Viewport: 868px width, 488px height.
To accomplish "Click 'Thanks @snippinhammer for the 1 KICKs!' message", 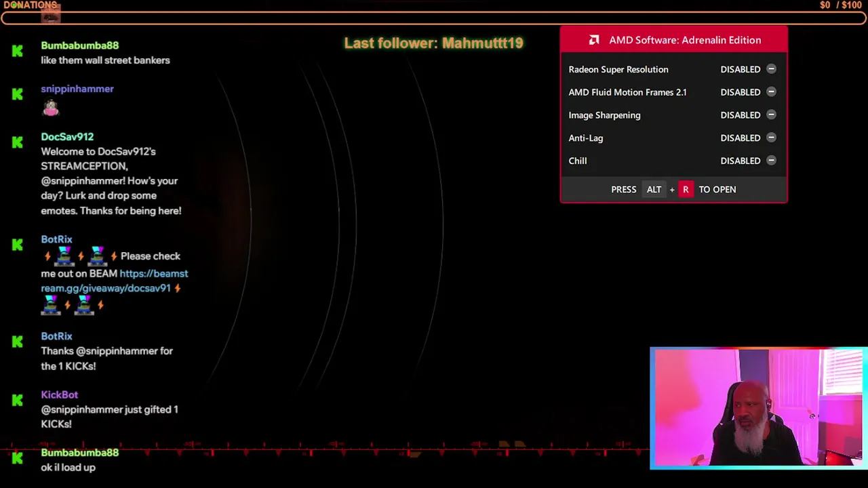I will tap(107, 359).
